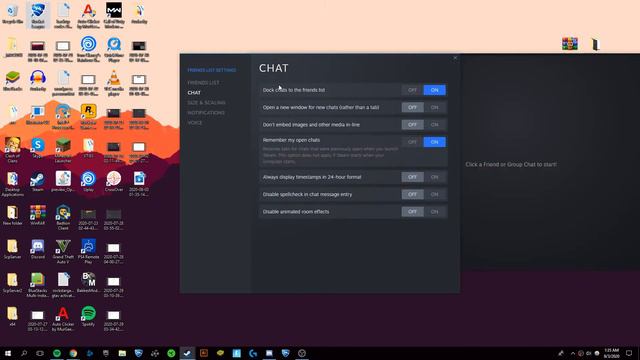This screenshot has height=360, width=640.
Task: Open the Xbox app in the taskbar
Action: pos(171,353)
